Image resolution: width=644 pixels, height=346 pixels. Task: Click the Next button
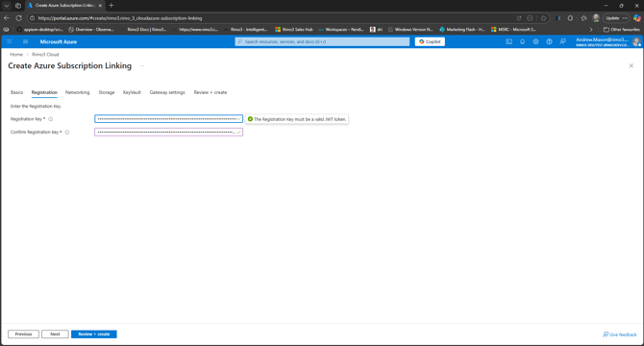tap(55, 334)
